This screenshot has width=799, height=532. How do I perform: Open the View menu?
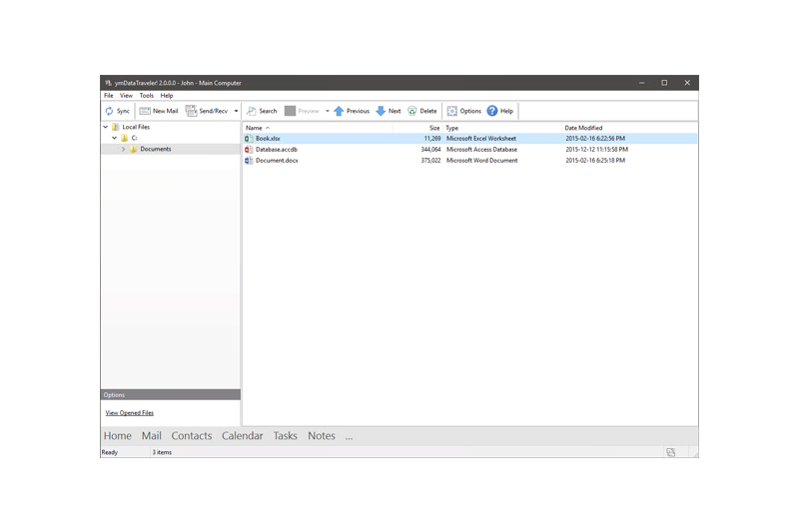point(126,96)
